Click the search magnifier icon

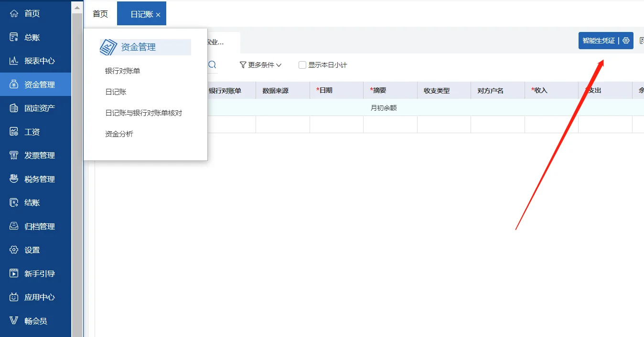click(x=213, y=64)
